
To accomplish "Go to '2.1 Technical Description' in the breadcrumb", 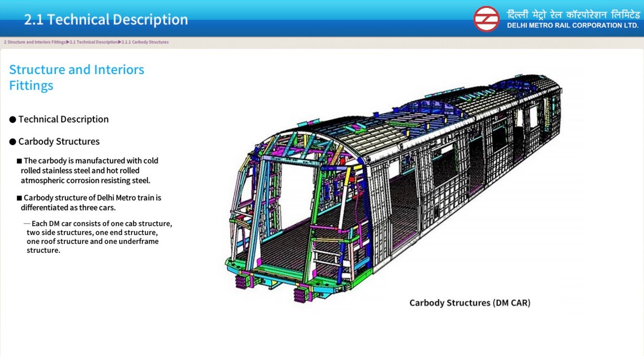I will (x=94, y=42).
